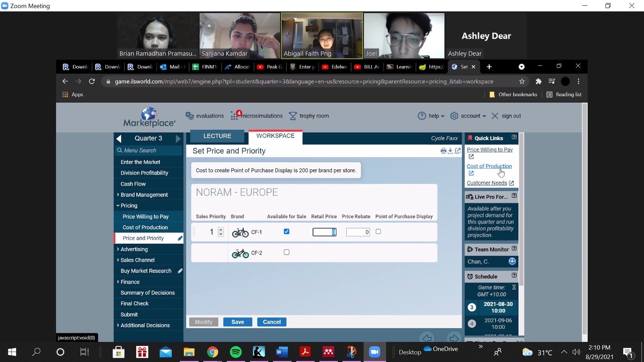Open the account dropdown menu
Viewport: 644px width, 362px height.
(468, 116)
